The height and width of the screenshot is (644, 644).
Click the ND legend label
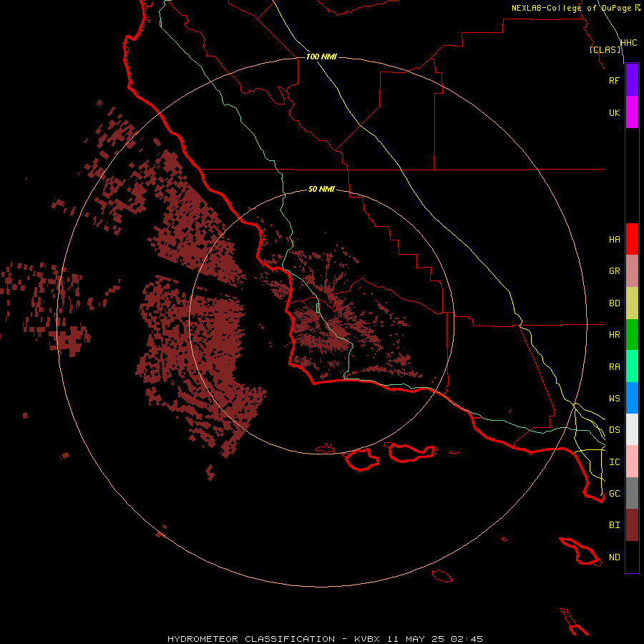(x=615, y=557)
